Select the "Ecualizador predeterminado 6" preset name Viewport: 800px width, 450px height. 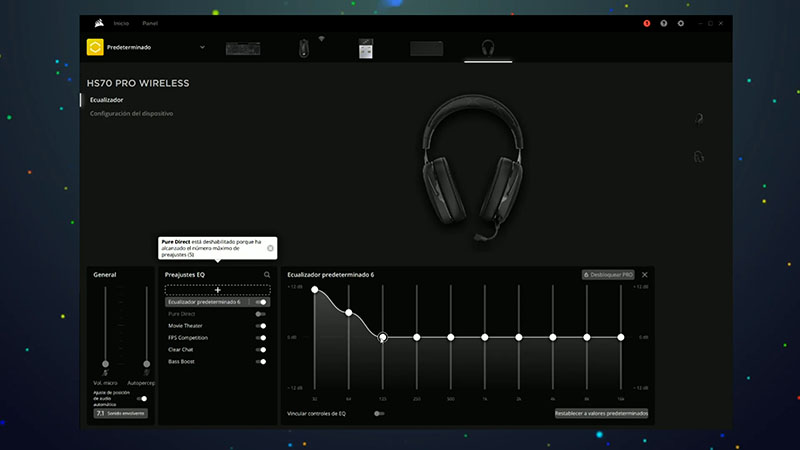204,302
